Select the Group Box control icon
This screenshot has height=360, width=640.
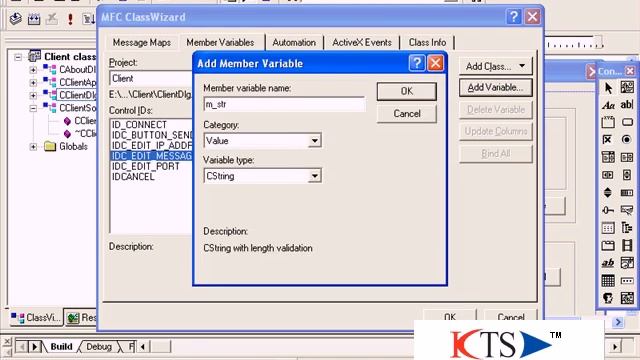(x=608, y=122)
